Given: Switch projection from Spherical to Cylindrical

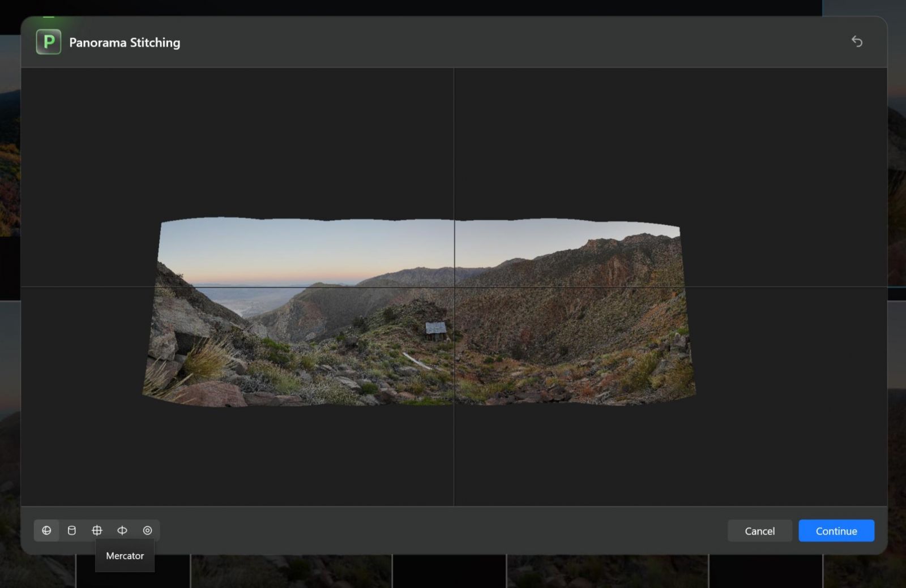Looking at the screenshot, I should click(x=72, y=530).
